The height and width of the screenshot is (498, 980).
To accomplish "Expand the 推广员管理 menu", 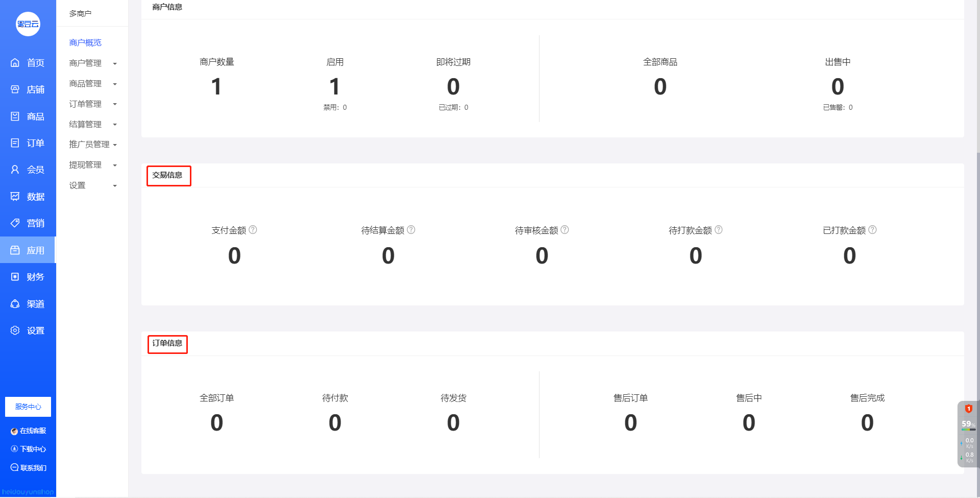I will [93, 145].
